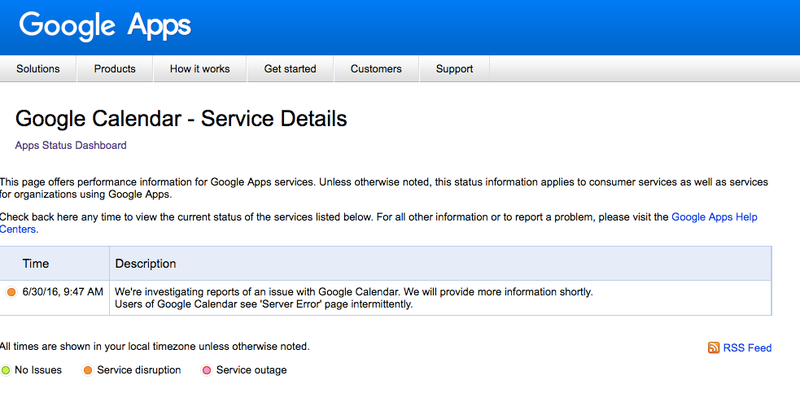Image resolution: width=800 pixels, height=402 pixels.
Task: Open the Customers navigation item
Action: [376, 69]
